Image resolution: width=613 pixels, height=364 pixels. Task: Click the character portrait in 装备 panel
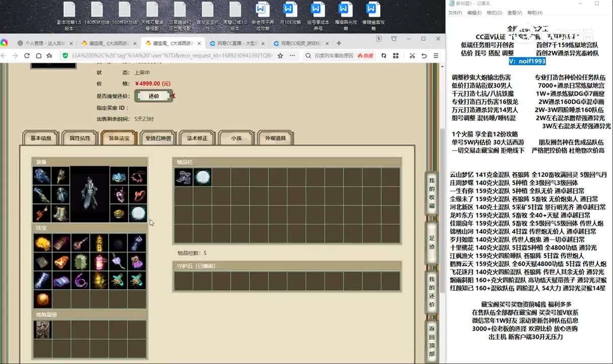click(x=90, y=195)
